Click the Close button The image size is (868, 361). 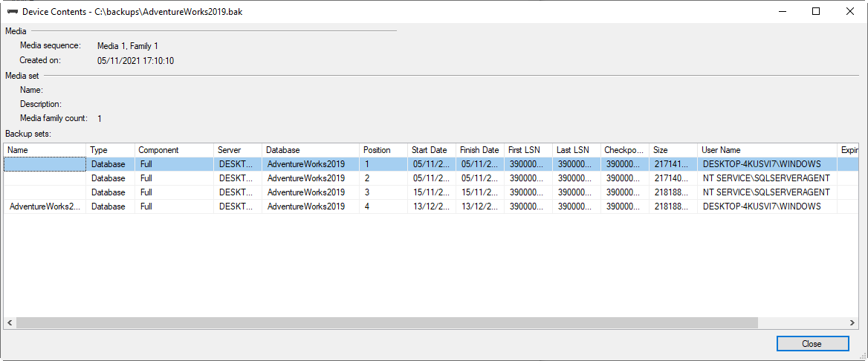812,344
